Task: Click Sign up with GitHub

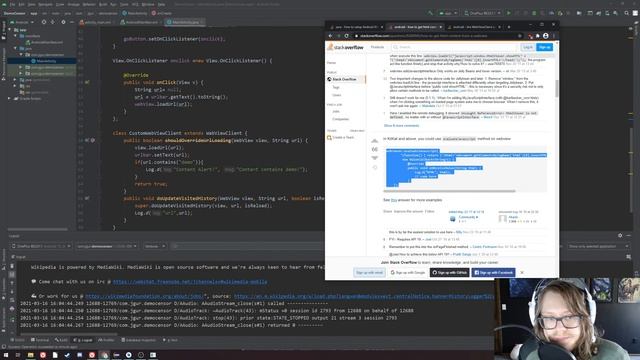Action: click(449, 272)
